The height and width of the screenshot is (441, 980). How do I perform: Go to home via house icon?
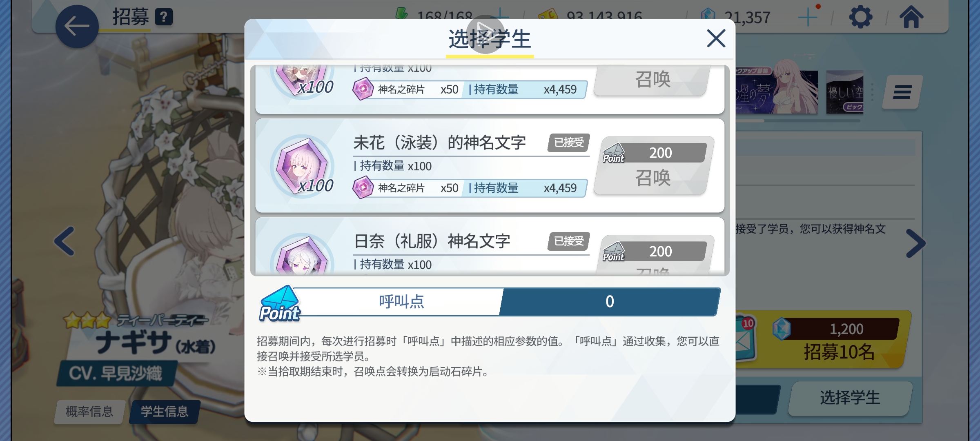(911, 17)
